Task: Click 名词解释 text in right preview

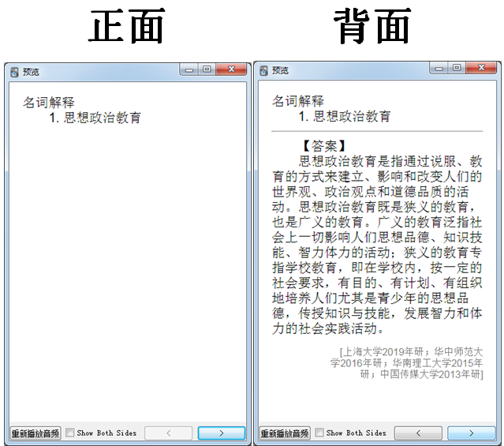Action: [298, 101]
